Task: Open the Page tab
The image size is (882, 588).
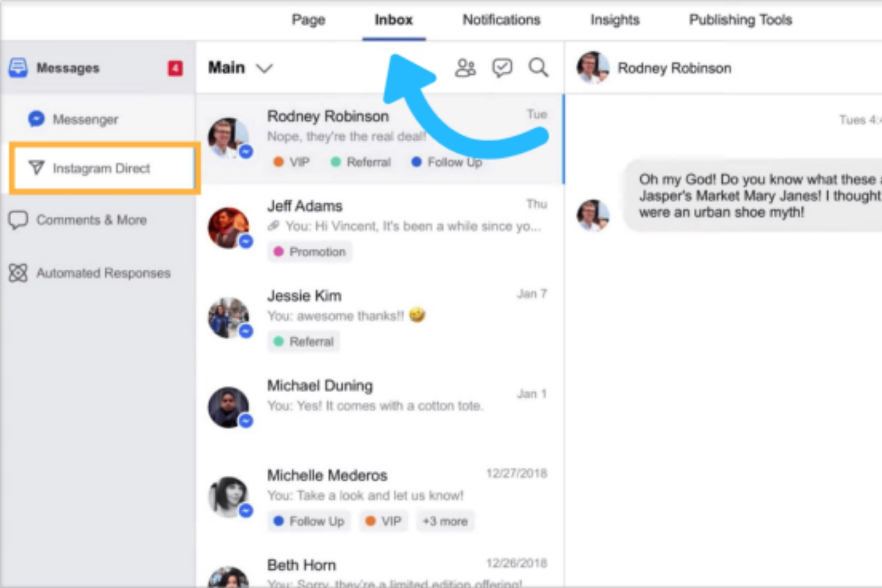Action: click(x=308, y=20)
